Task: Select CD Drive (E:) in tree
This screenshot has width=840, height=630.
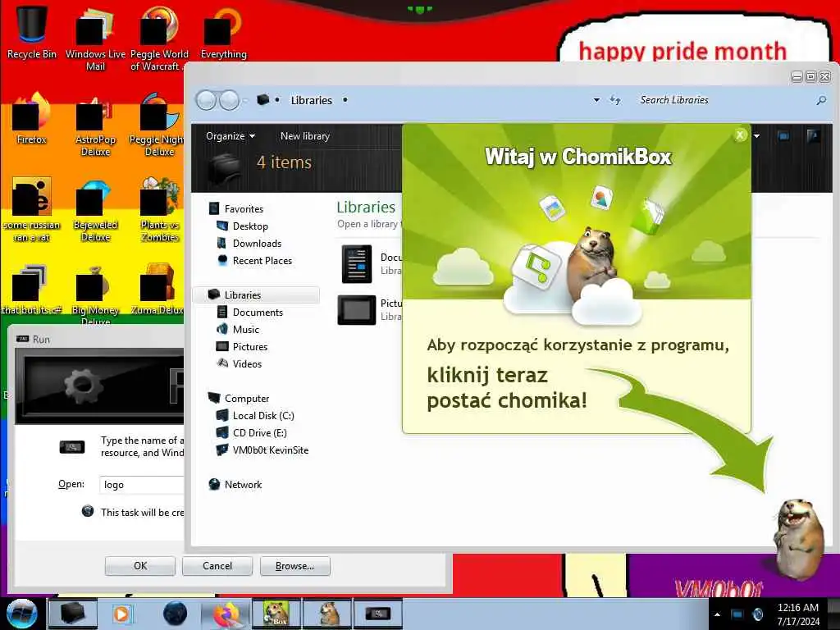Action: (x=259, y=433)
